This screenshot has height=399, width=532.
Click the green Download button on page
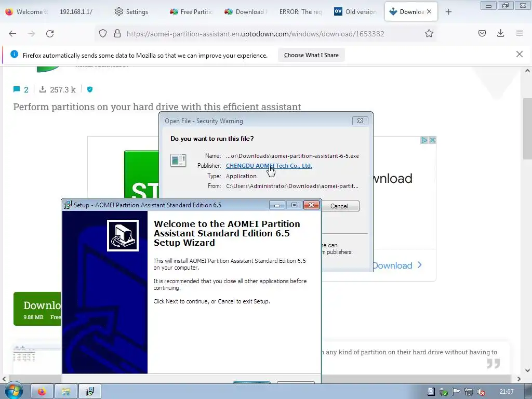(37, 309)
